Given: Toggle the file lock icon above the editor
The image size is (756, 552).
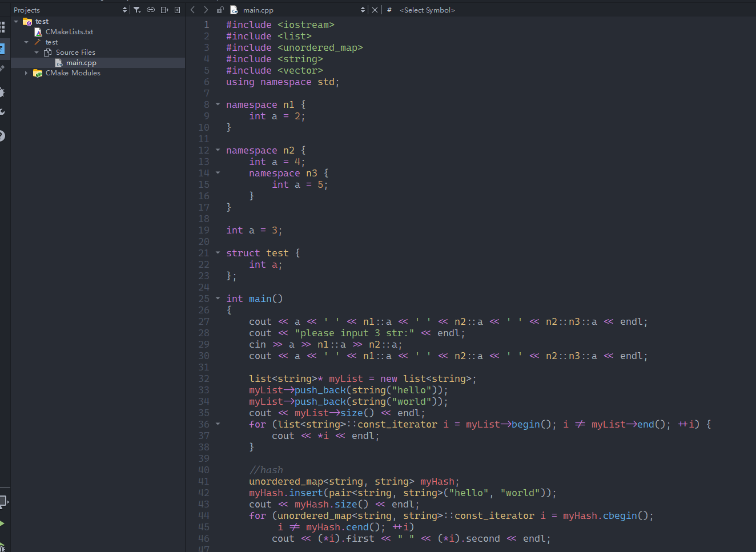Looking at the screenshot, I should (x=220, y=10).
